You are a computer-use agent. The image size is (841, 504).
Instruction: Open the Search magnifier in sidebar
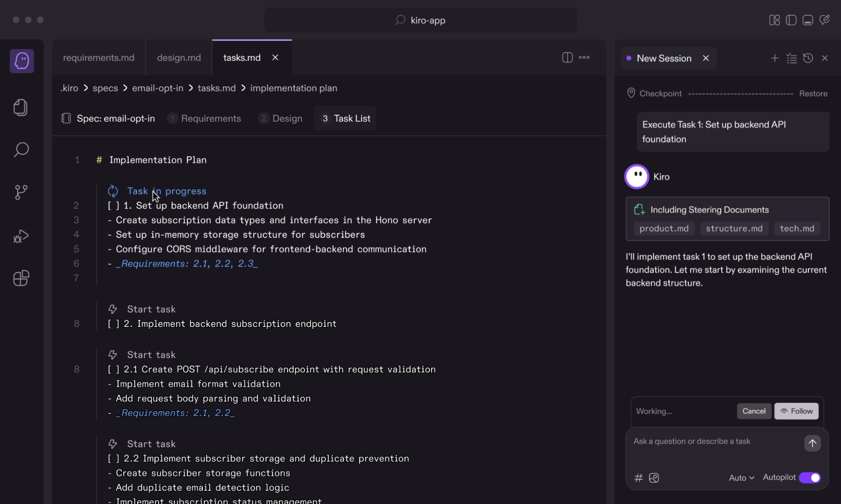pos(21,149)
